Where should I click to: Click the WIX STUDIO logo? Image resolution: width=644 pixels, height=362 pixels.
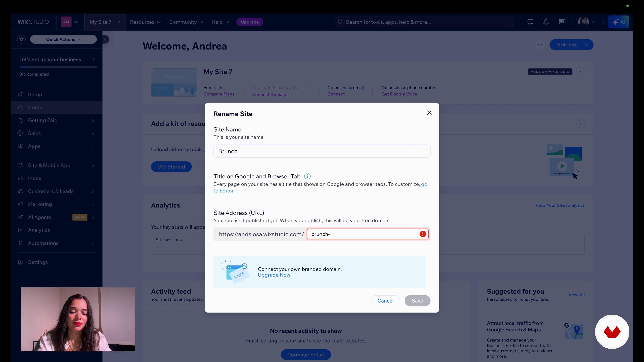click(33, 22)
